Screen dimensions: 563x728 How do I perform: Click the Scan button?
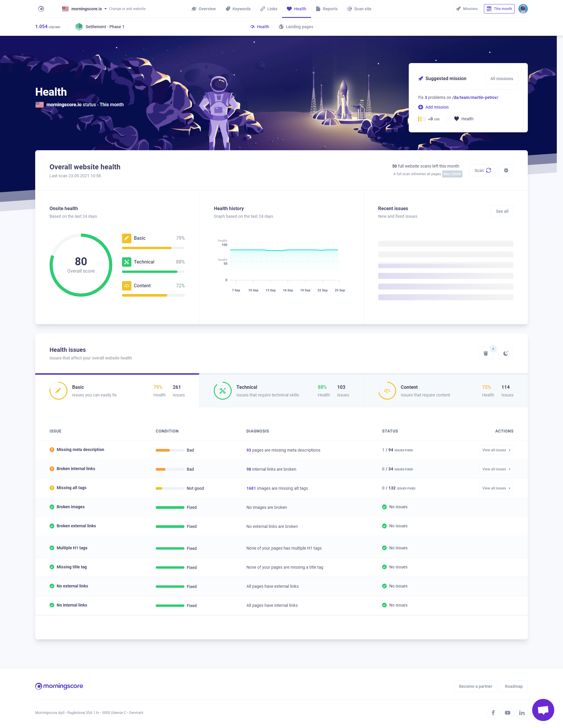pos(482,170)
